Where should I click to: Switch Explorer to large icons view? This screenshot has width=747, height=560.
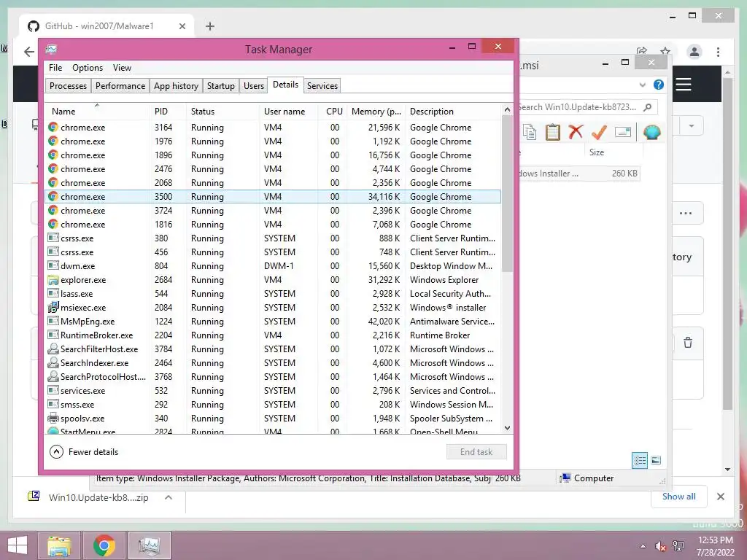tap(656, 460)
